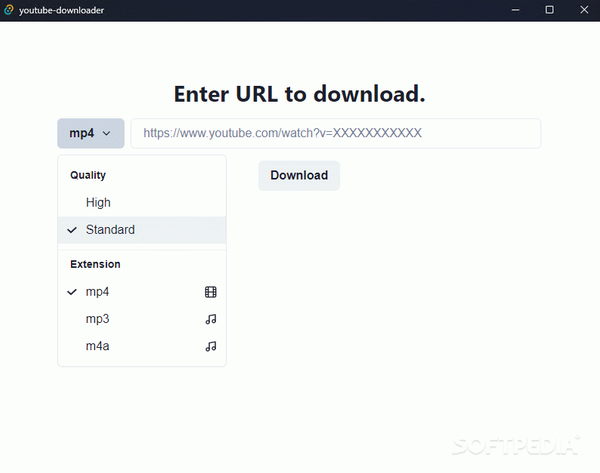Choose the mp3 extension entry
The width and height of the screenshot is (600, 473).
point(142,319)
